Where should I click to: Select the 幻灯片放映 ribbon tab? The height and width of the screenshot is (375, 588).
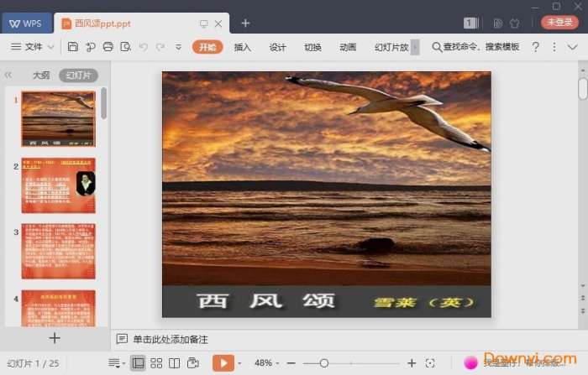coord(391,47)
